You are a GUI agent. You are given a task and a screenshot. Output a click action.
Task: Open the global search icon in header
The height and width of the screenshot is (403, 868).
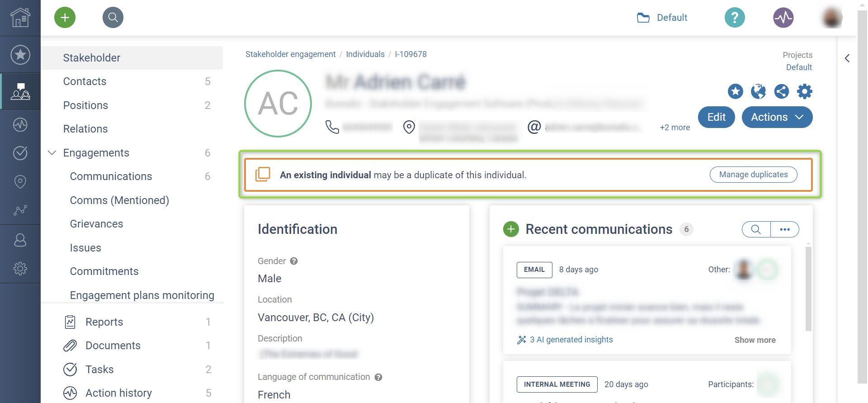(x=113, y=18)
